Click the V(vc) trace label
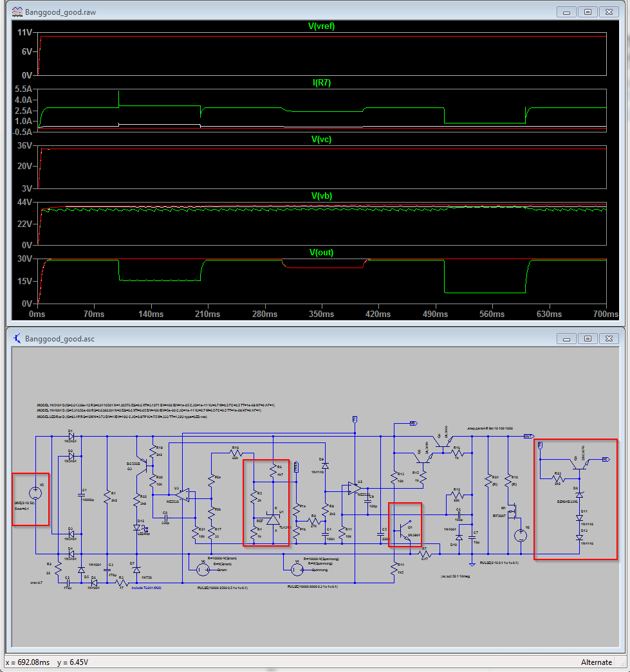Viewport: 630px width, 672px height. pos(321,140)
